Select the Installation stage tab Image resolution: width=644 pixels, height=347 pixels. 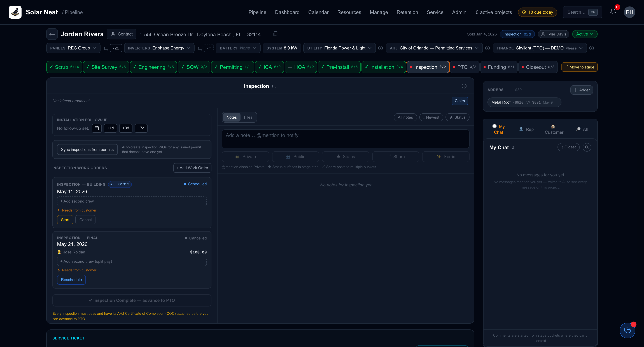click(384, 67)
